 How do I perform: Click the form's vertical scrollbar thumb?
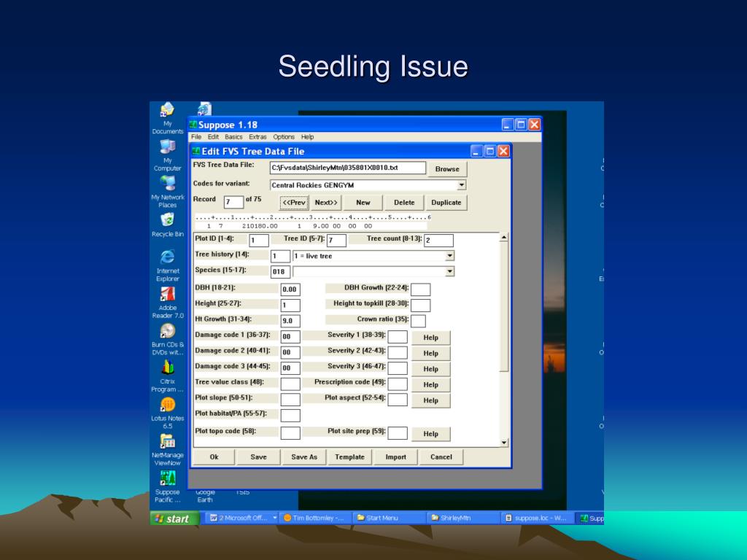click(x=503, y=307)
